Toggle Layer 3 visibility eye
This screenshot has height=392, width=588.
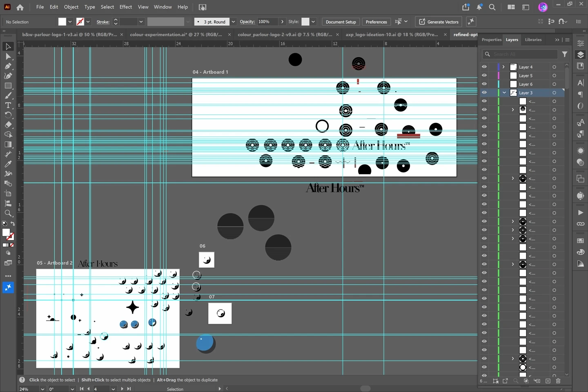click(x=484, y=93)
